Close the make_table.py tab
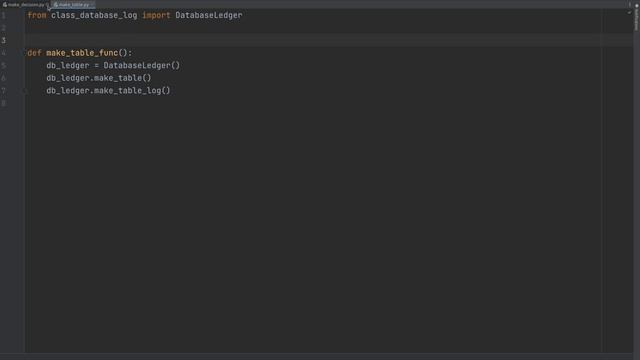The height and width of the screenshot is (360, 640). tap(92, 4)
